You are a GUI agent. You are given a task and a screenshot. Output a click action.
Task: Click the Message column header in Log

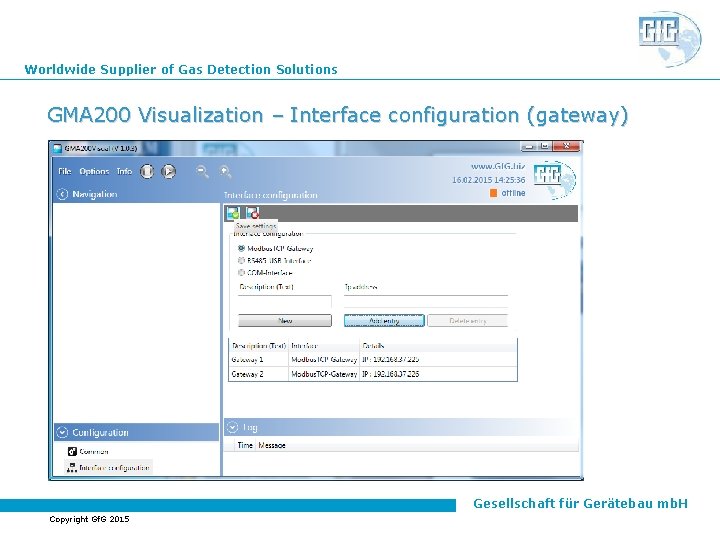272,445
